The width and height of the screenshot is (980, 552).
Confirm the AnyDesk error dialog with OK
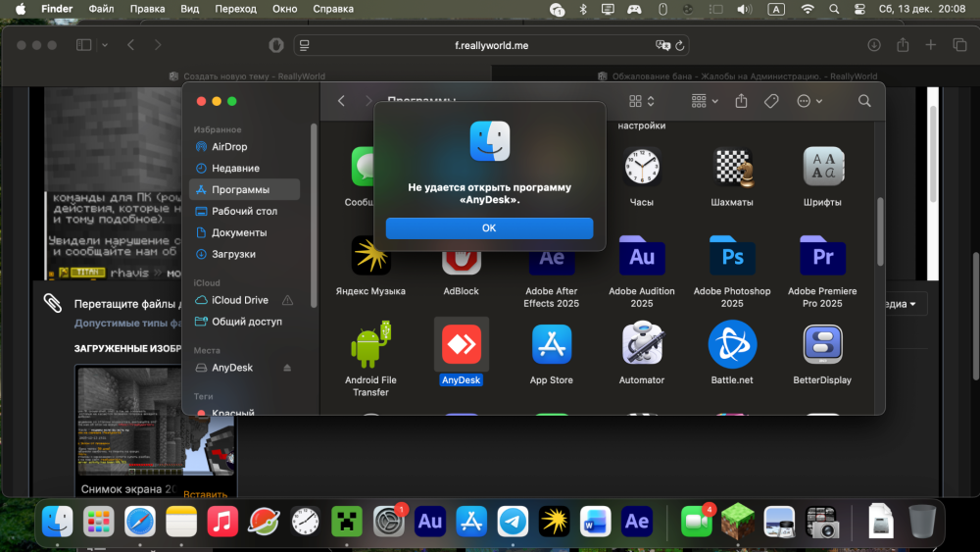tap(489, 228)
